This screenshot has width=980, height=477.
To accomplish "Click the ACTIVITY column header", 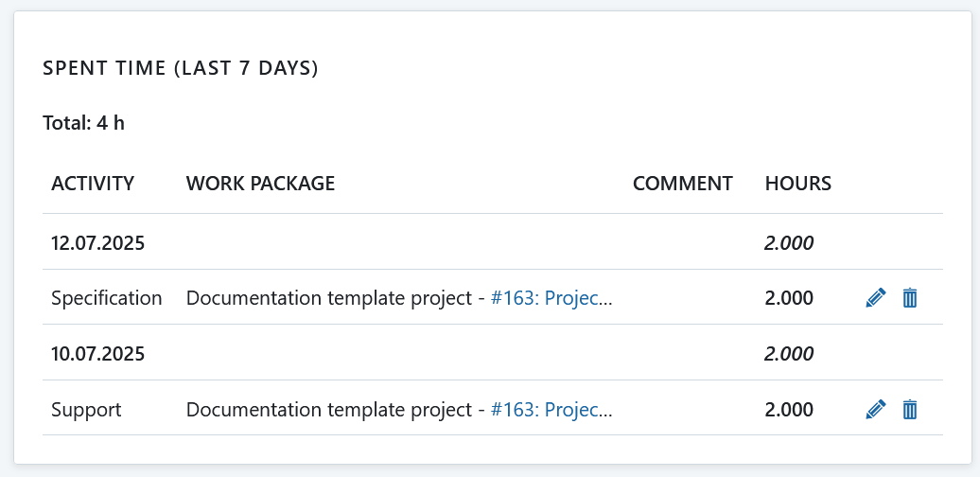I will point(93,184).
